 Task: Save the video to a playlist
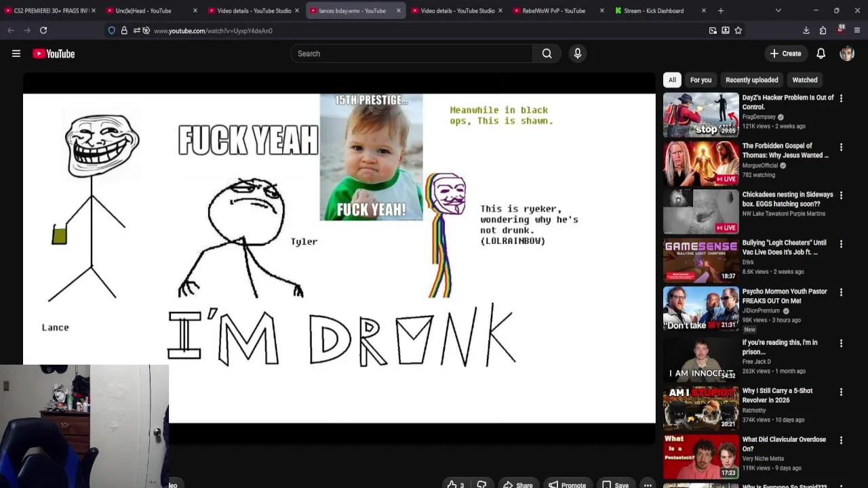click(x=615, y=484)
